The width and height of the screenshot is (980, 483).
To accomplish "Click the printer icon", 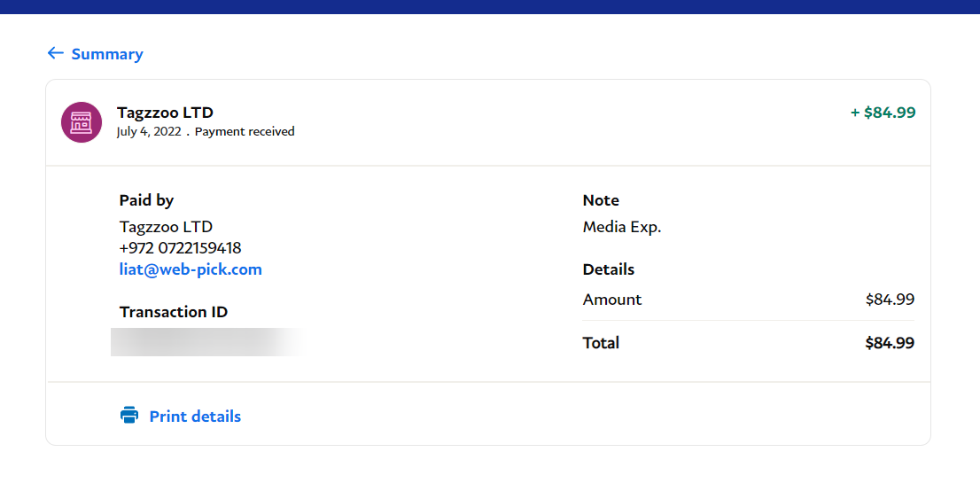I will coord(129,415).
